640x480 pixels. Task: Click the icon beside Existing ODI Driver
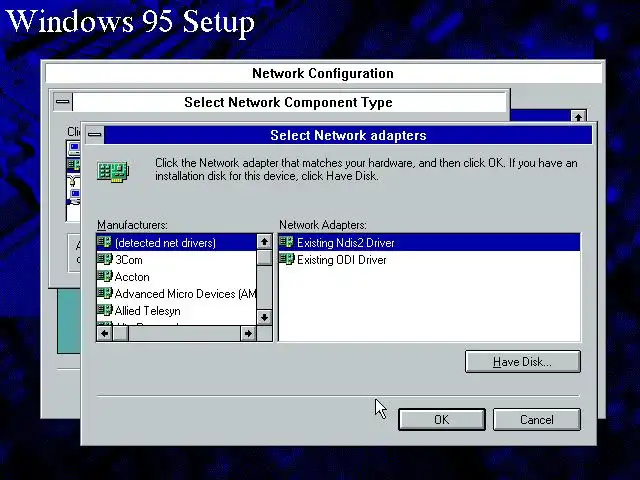coord(287,259)
